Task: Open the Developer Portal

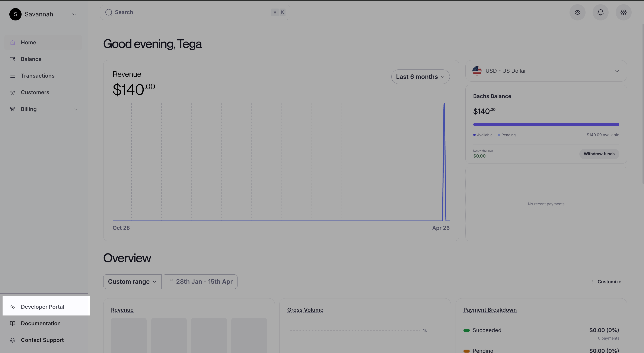Action: (46, 307)
